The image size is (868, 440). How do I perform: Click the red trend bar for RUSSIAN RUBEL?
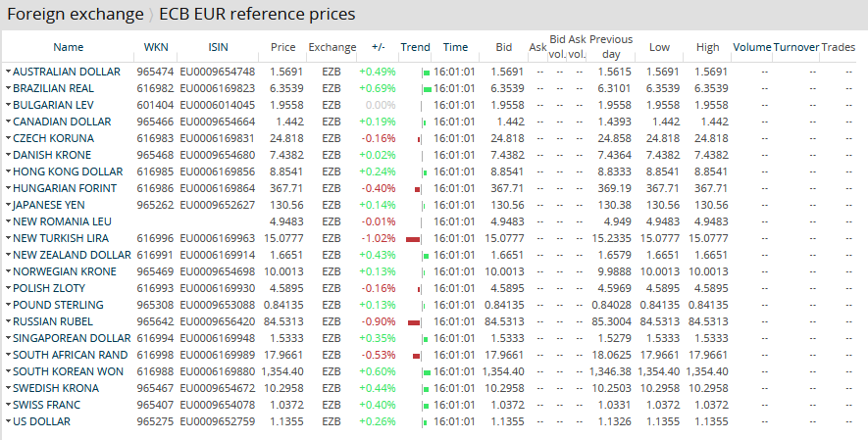tap(414, 322)
